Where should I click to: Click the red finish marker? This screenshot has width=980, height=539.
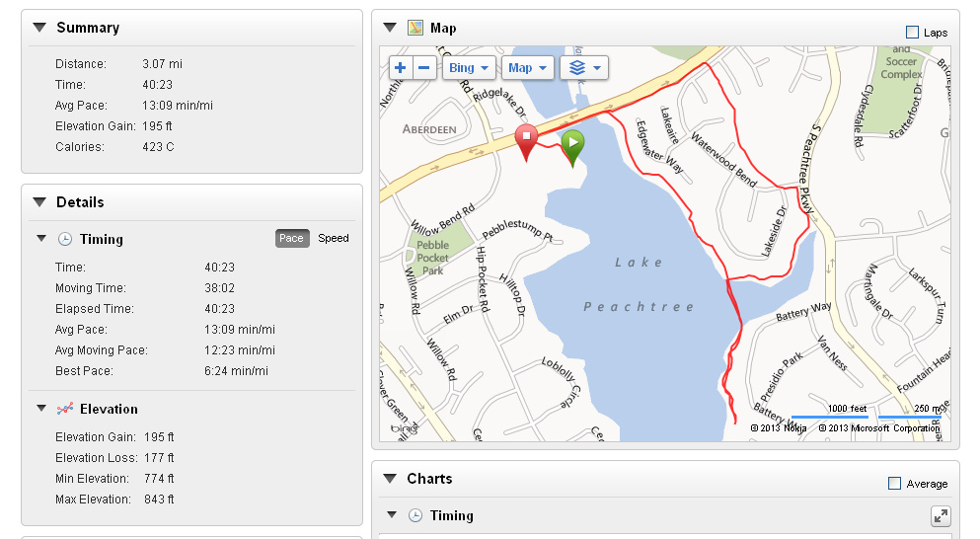[x=527, y=140]
